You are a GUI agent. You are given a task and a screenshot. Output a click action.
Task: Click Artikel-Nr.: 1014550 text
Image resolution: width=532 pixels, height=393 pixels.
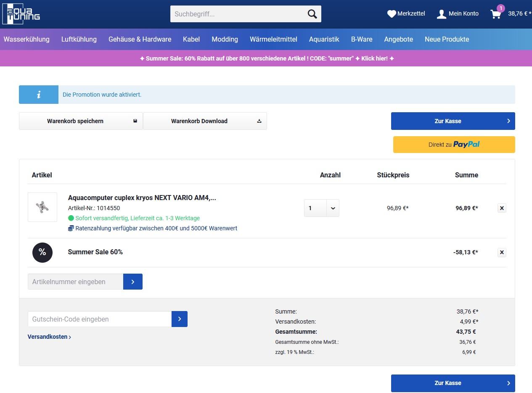[x=94, y=208]
